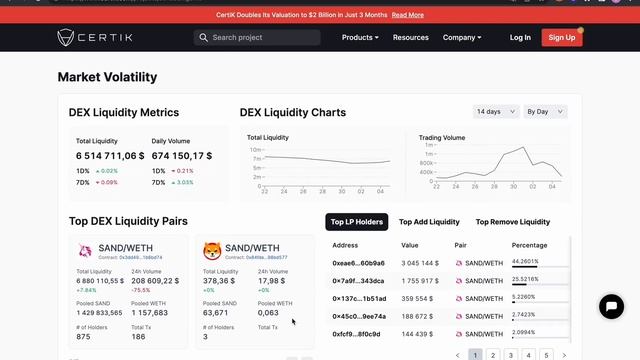This screenshot has height=360, width=640.
Task: Expand the Company menu
Action: (462, 38)
